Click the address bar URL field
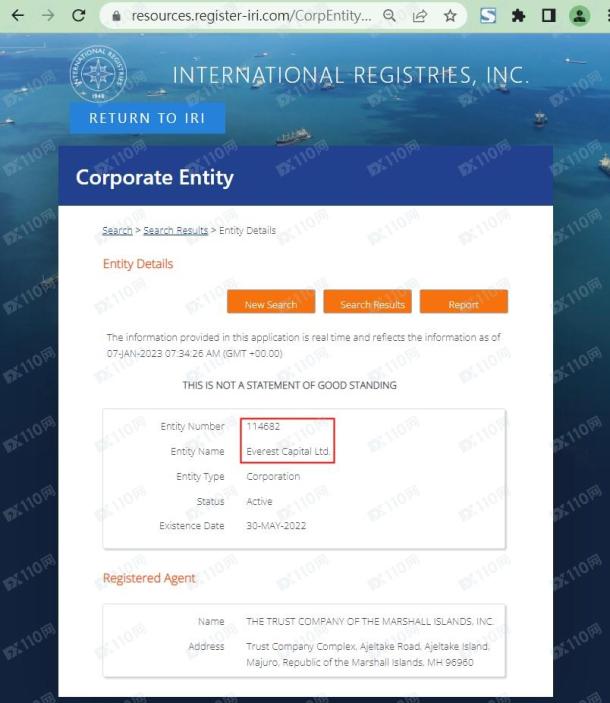Screen dimensions: 610x703 point(251,16)
